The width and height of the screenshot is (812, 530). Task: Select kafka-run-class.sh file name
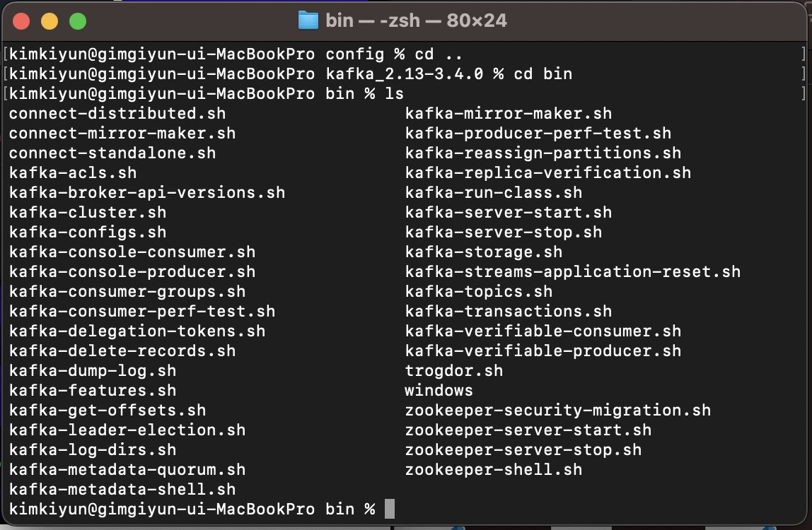pos(494,192)
